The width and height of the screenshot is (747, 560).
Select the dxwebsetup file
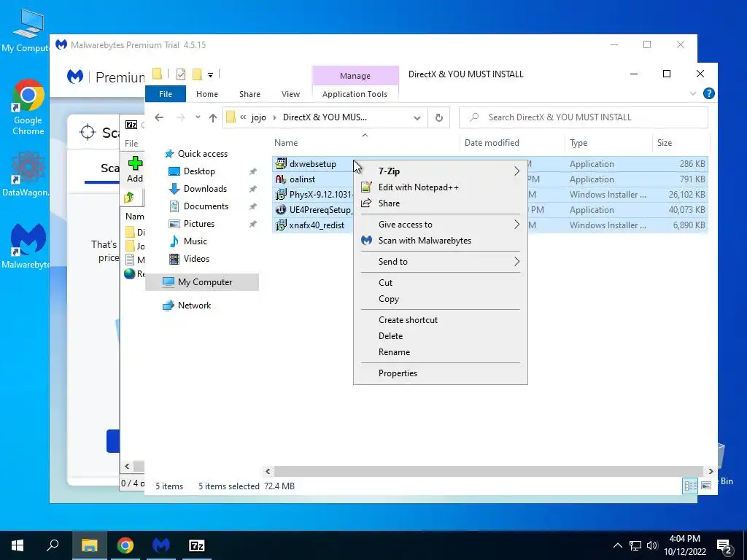(x=312, y=164)
